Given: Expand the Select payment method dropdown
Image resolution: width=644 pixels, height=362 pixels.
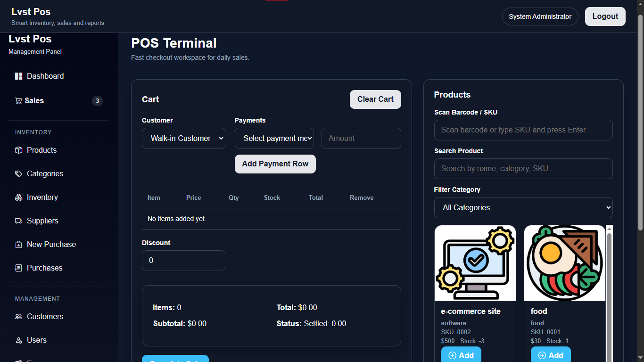Looking at the screenshot, I should point(274,138).
